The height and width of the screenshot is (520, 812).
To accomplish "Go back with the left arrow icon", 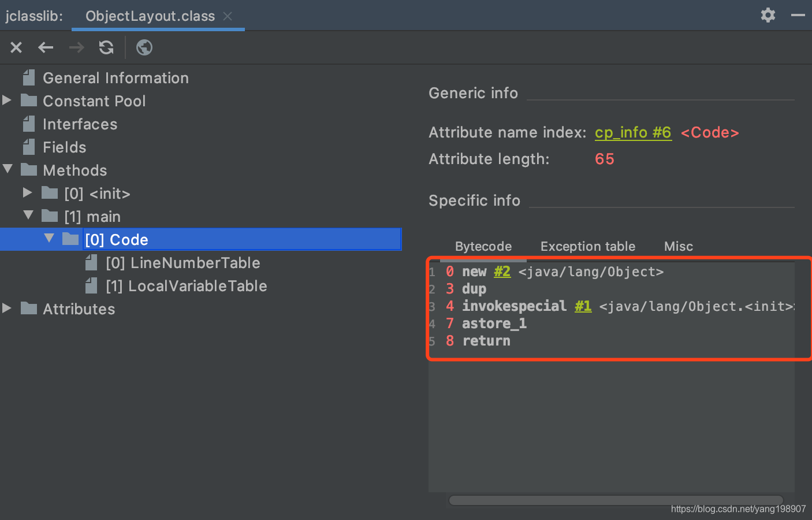I will coord(46,47).
